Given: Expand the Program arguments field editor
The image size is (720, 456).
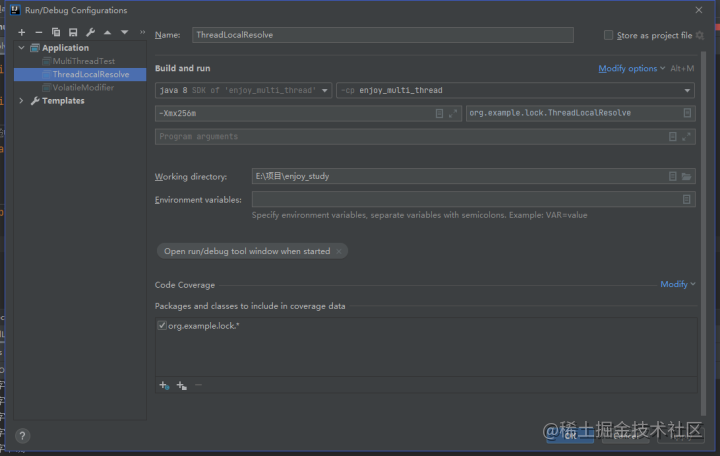Looking at the screenshot, I should click(x=686, y=137).
